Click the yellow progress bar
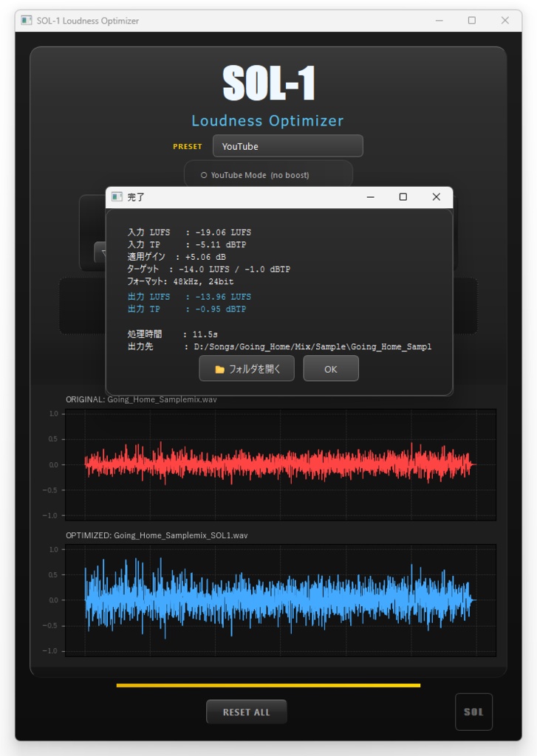This screenshot has width=537, height=756. (268, 685)
